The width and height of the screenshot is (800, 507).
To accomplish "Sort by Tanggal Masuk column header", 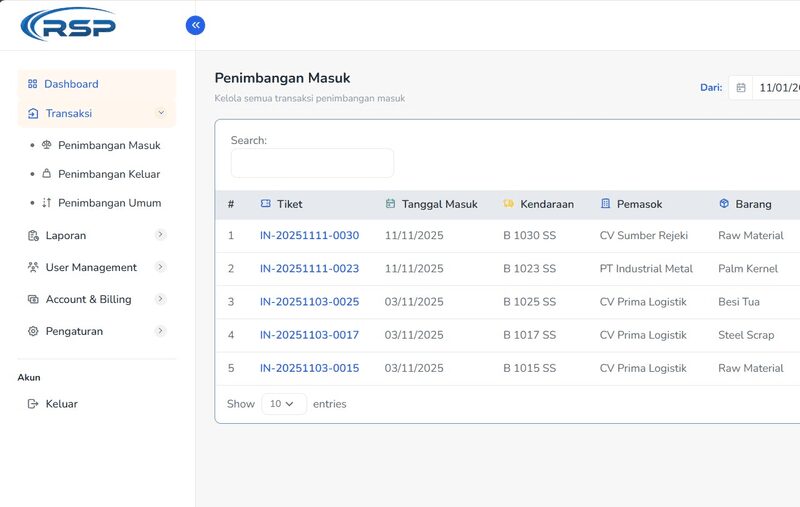I will tap(439, 204).
